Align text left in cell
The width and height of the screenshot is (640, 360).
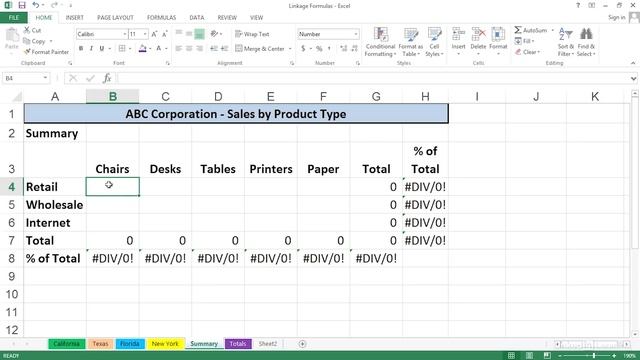point(179,49)
